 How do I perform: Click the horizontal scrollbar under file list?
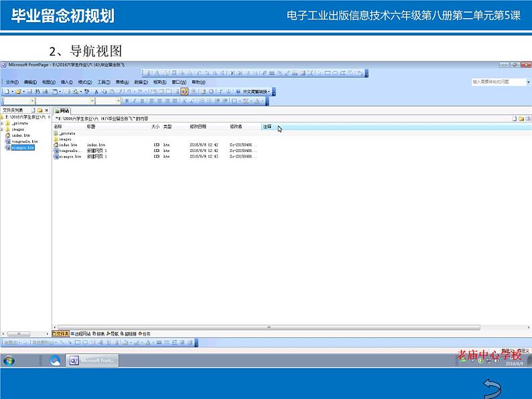tap(268, 327)
